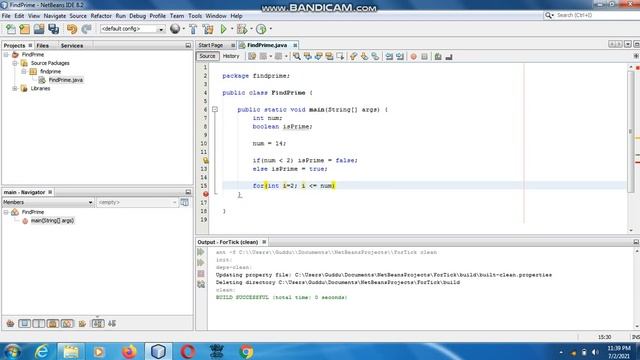Image resolution: width=640 pixels, height=360 pixels.
Task: Toggle Show Inner Classes filter in Navigator
Action: tap(67, 324)
